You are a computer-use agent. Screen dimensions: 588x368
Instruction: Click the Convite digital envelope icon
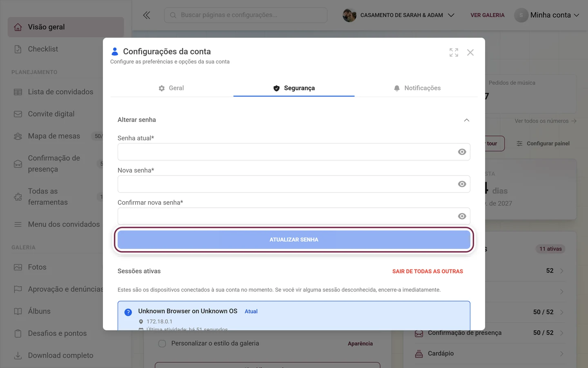[x=18, y=114]
